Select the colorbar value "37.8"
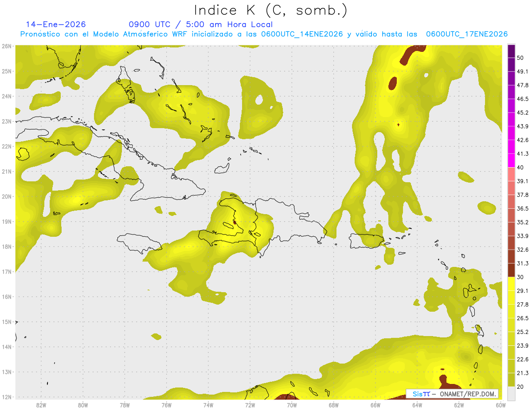Screen dimensions: 532x411 pyautogui.click(x=523, y=195)
